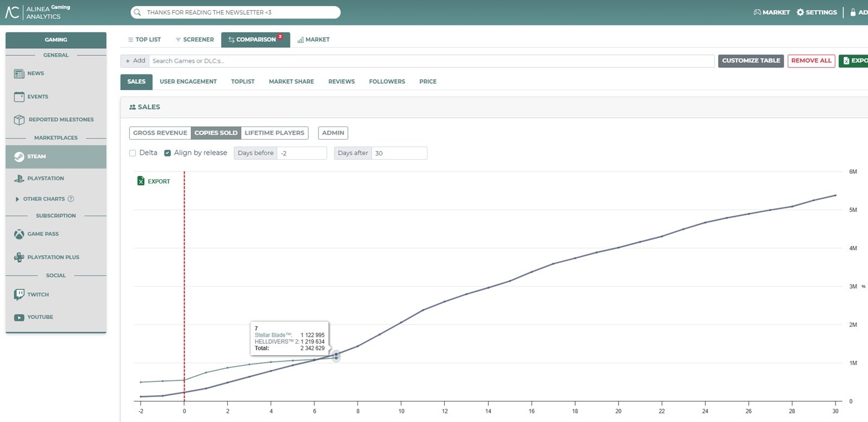Open the YouTube social icon
Screen dimensions: 868x422
(19, 317)
